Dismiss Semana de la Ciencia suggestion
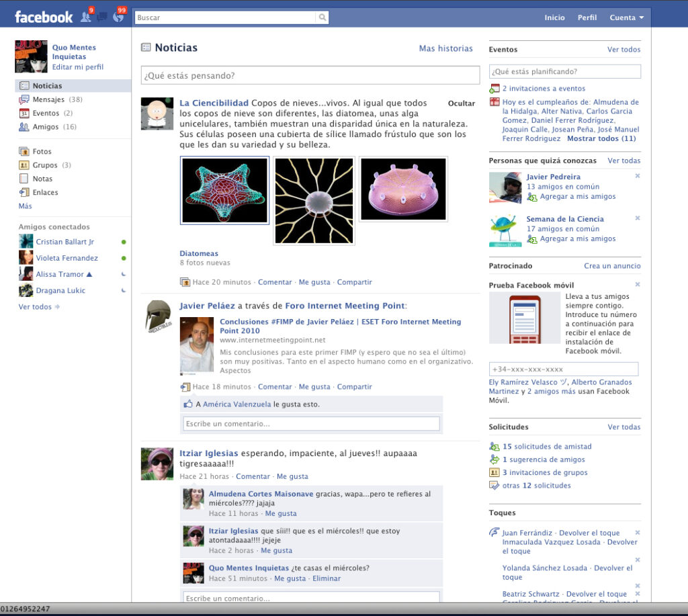The image size is (688, 616). pos(638,218)
